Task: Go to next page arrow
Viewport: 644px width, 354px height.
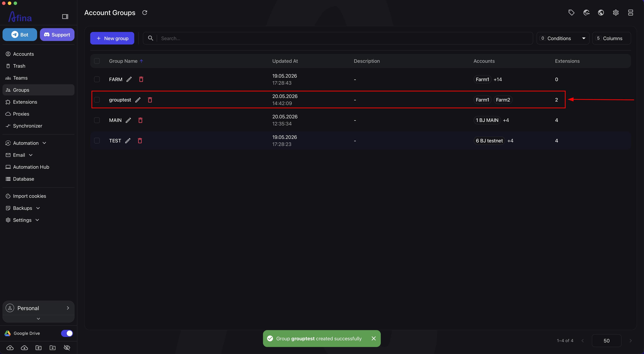Action: coord(631,340)
